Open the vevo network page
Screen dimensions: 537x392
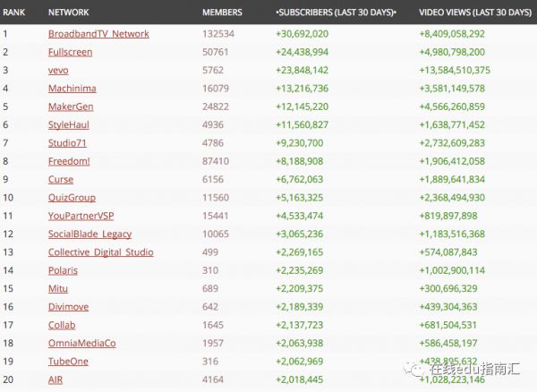click(58, 70)
